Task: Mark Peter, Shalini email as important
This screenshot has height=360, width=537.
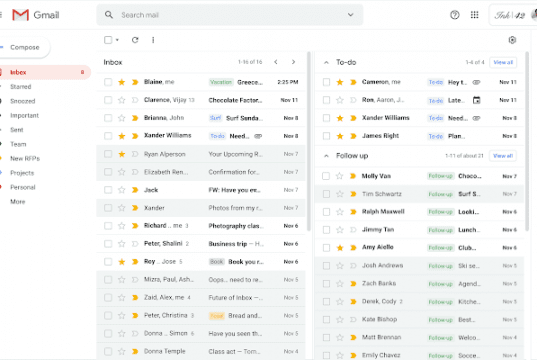Action: [135, 244]
